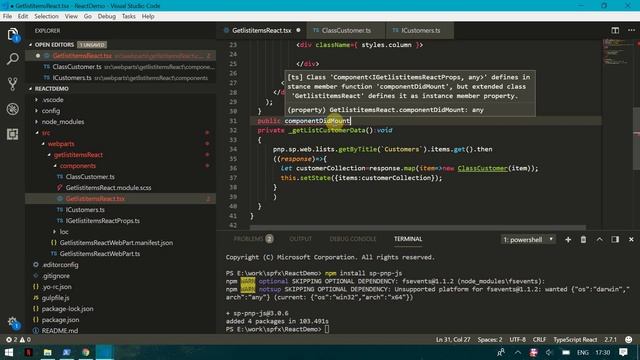Screen dimensions: 640x360
Task: Open File Explorer from taskbar
Action: point(47,352)
